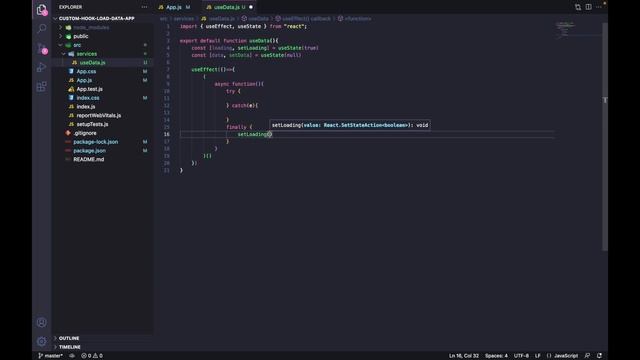This screenshot has width=640, height=360.
Task: Change the UTF-8 encoding setting
Action: pos(521,356)
